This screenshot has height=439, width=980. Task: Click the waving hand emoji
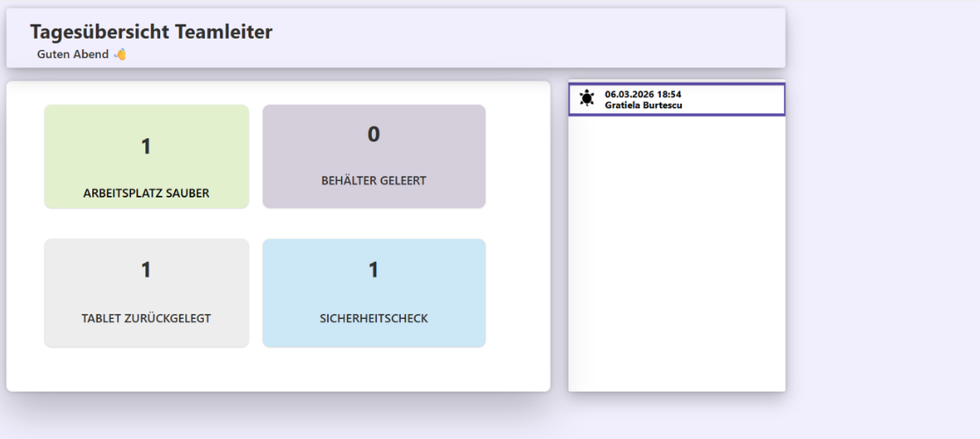[120, 54]
